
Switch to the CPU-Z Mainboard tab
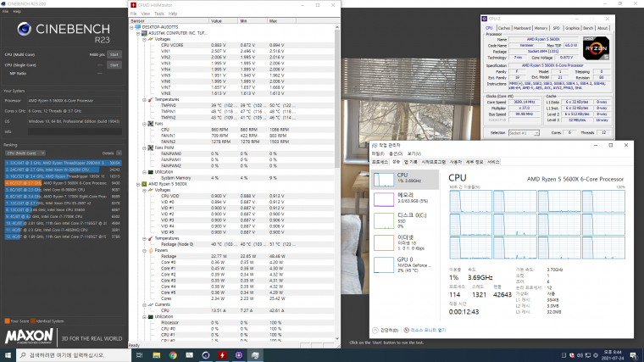click(522, 28)
